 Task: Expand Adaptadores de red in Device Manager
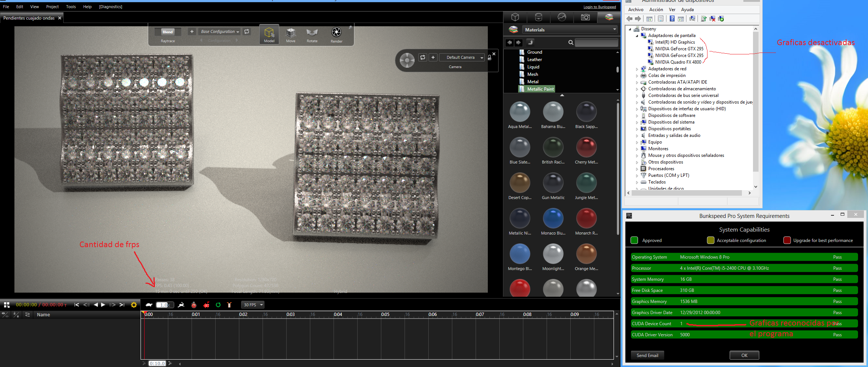(x=637, y=69)
